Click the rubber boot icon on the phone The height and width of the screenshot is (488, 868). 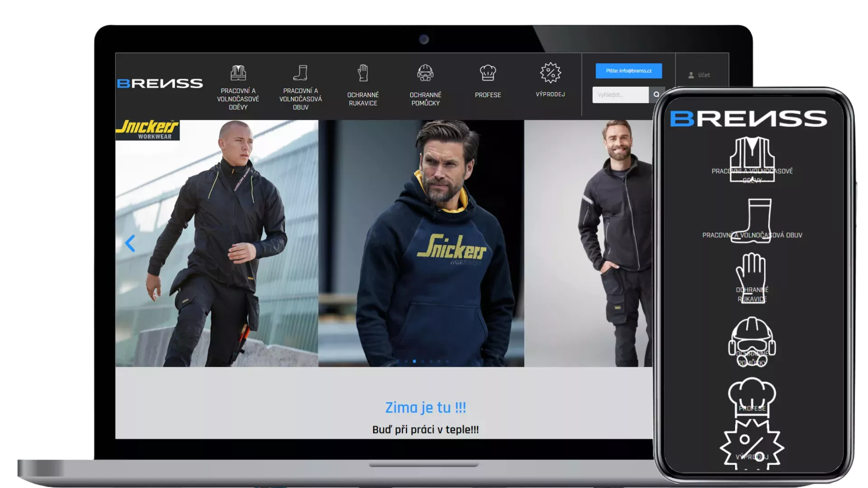(x=752, y=221)
